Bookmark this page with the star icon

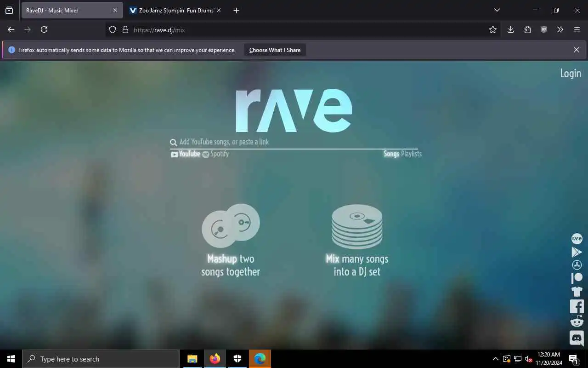[x=493, y=29]
